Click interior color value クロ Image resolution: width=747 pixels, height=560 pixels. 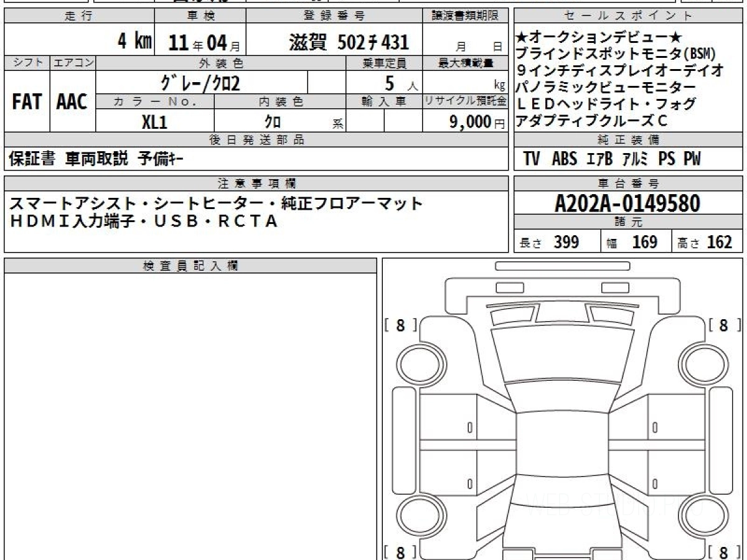pyautogui.click(x=273, y=122)
